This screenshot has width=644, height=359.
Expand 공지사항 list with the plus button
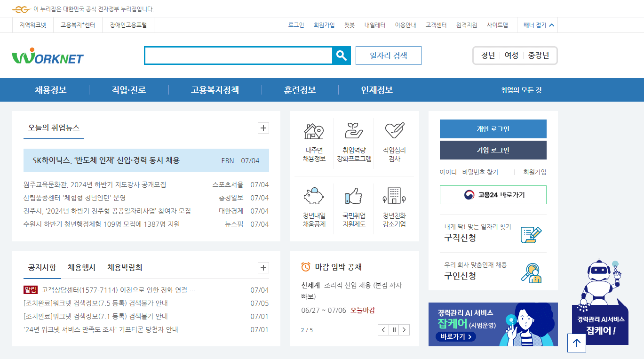point(263,267)
